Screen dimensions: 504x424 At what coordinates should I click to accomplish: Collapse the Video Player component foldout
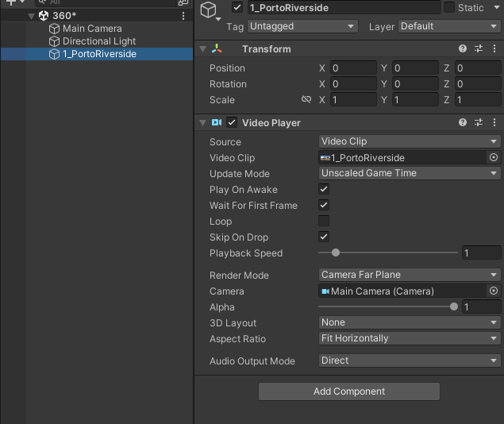(203, 122)
